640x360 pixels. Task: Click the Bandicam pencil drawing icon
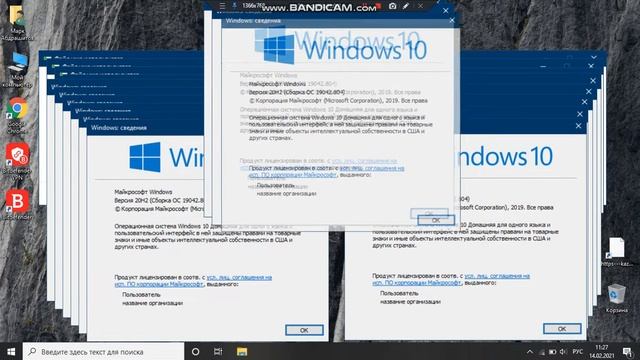[406, 6]
